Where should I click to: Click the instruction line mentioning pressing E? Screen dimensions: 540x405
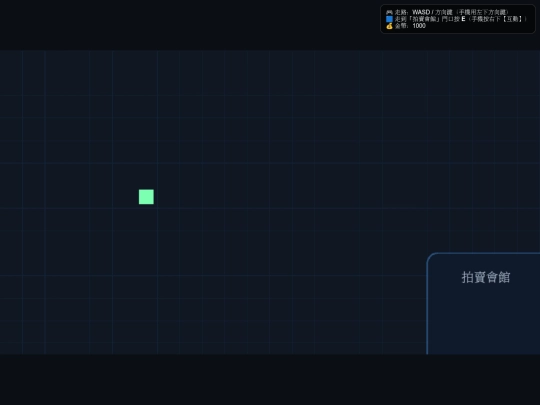[461, 19]
